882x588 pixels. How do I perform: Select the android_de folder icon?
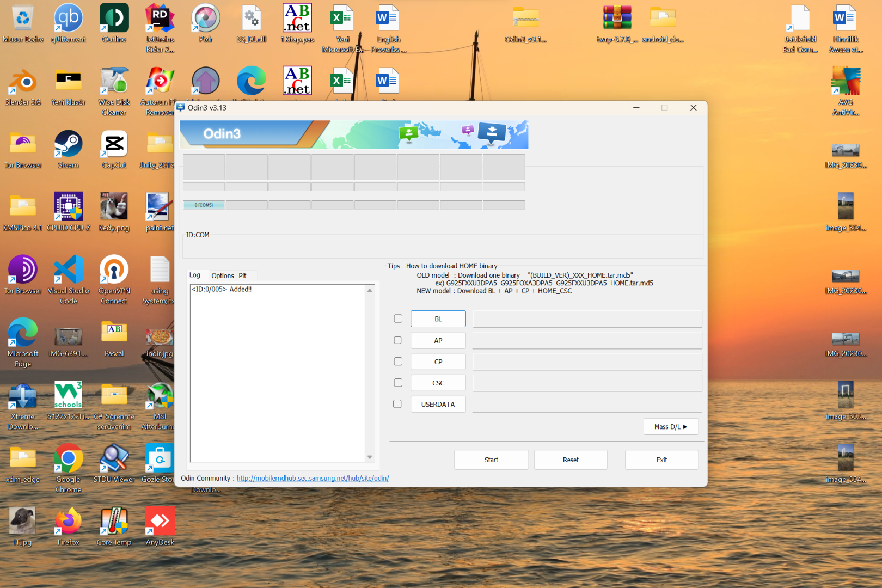pos(663,23)
